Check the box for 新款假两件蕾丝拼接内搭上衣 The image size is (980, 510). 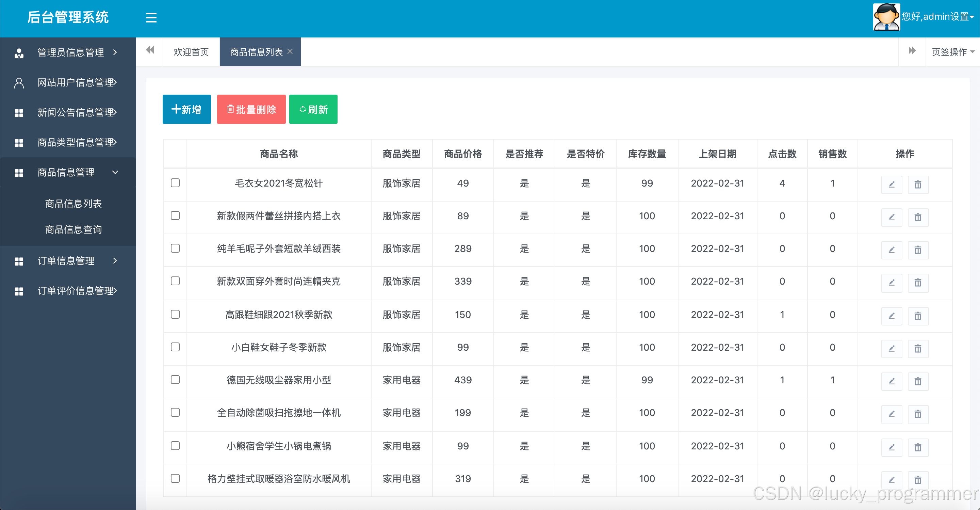[175, 216]
